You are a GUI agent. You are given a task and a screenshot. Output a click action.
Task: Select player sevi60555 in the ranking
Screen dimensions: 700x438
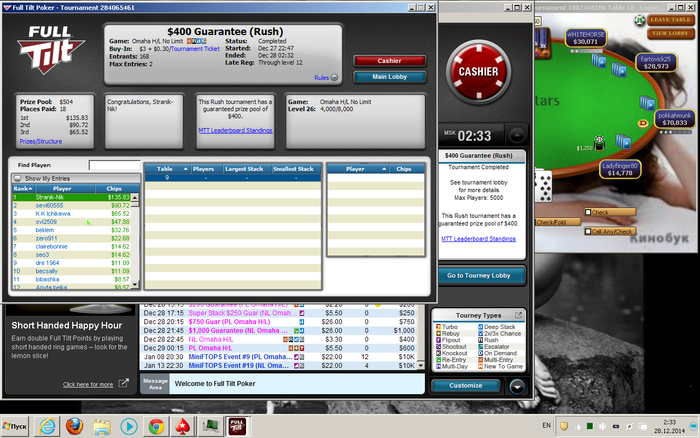[x=71, y=205]
